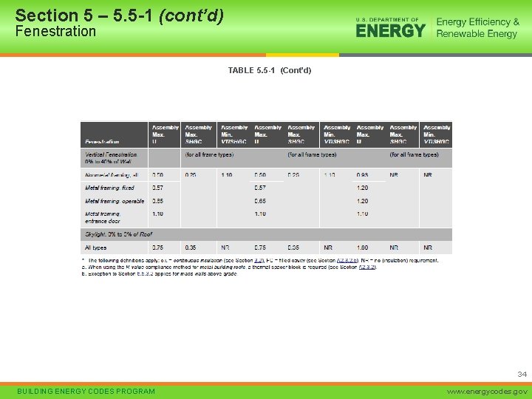532x399 pixels.
Task: Select the 1.00 value in the All types row
Action: (362, 248)
